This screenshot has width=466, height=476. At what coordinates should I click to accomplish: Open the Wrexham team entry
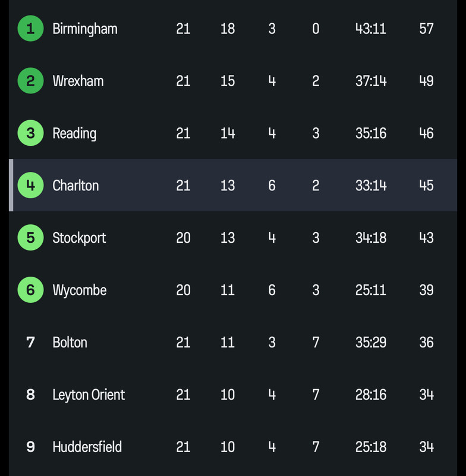pyautogui.click(x=78, y=81)
